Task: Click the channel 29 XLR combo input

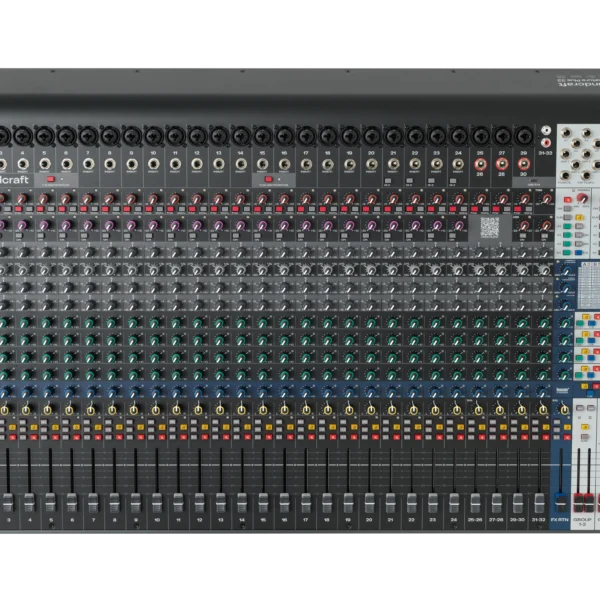Action: click(524, 136)
